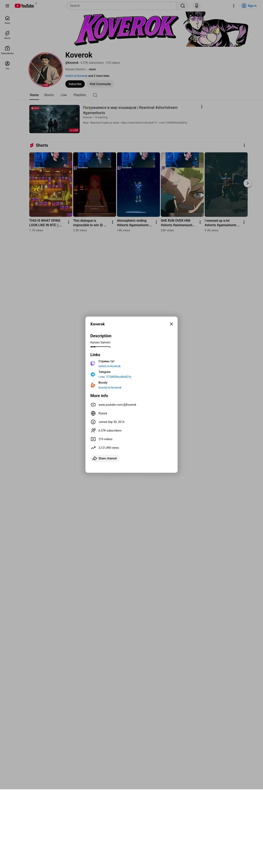Open options for 'I messed up a lot' short

click(x=244, y=222)
